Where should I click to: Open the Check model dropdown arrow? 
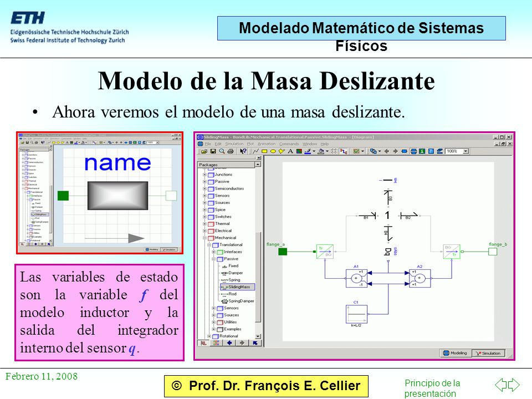point(362,151)
